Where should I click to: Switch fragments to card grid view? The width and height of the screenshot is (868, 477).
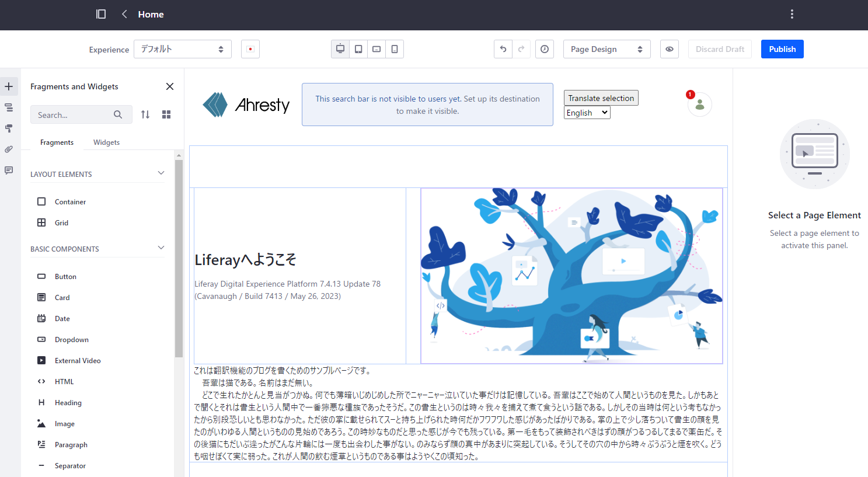click(166, 114)
